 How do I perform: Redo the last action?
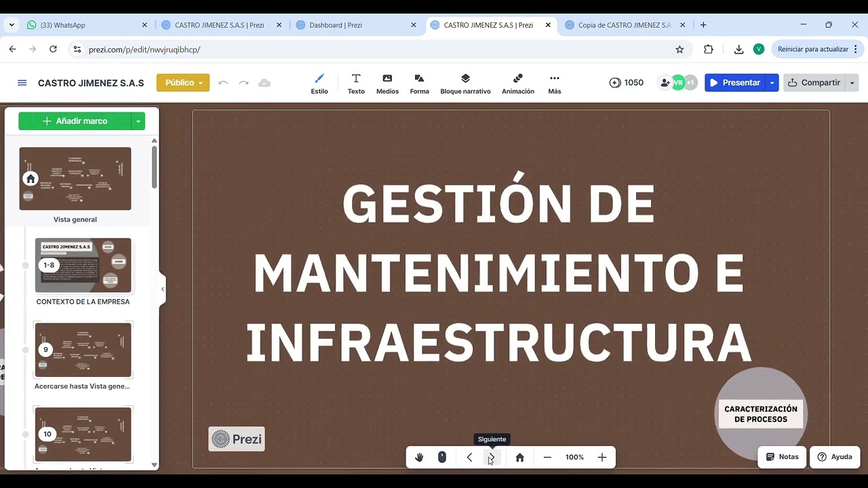coord(243,83)
